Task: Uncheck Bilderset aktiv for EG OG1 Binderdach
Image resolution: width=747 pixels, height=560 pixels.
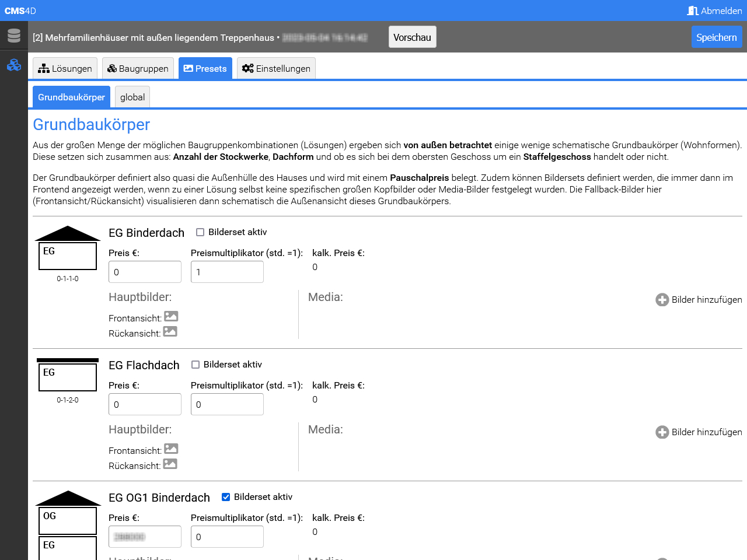Action: pos(226,497)
